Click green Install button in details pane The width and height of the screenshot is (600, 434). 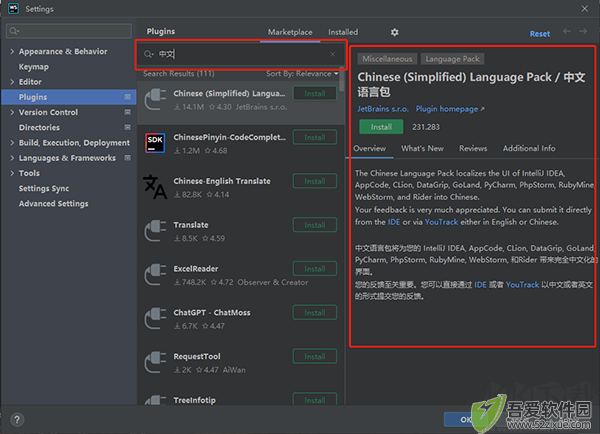pyautogui.click(x=381, y=127)
